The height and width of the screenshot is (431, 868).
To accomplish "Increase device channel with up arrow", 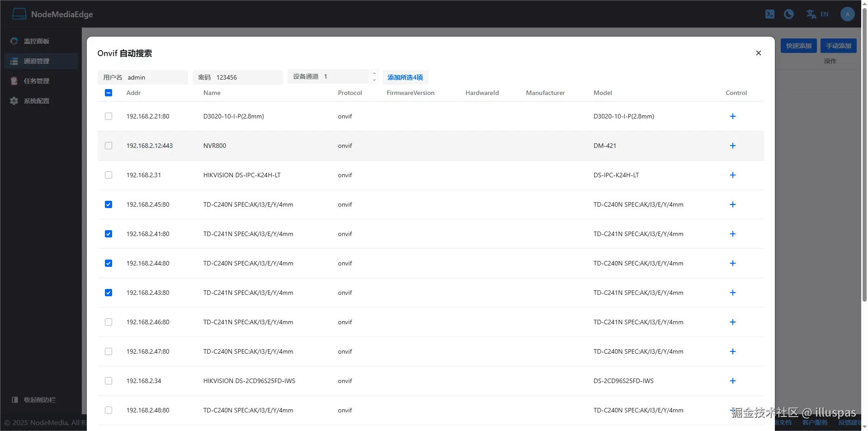I will (374, 74).
